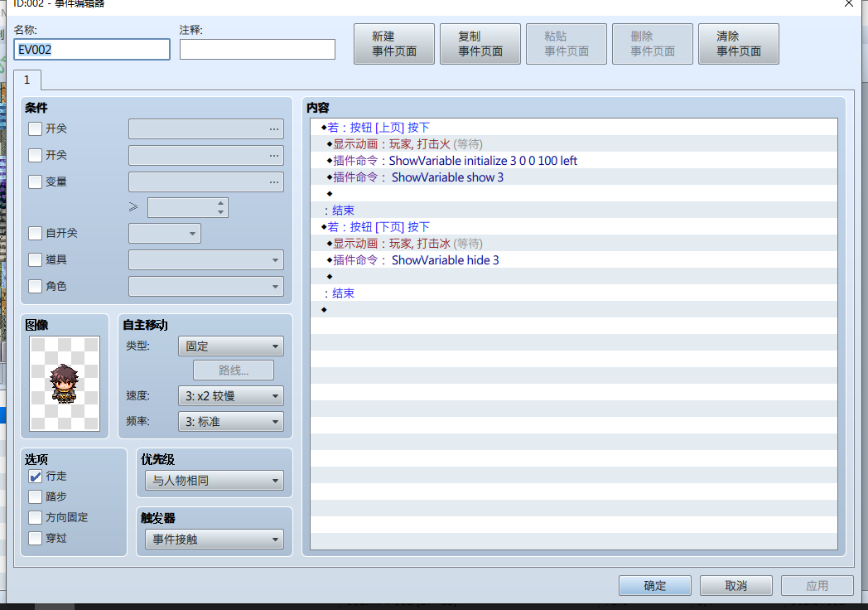Select the 显示动画 打击火 command line
868x610 pixels.
tap(574, 144)
